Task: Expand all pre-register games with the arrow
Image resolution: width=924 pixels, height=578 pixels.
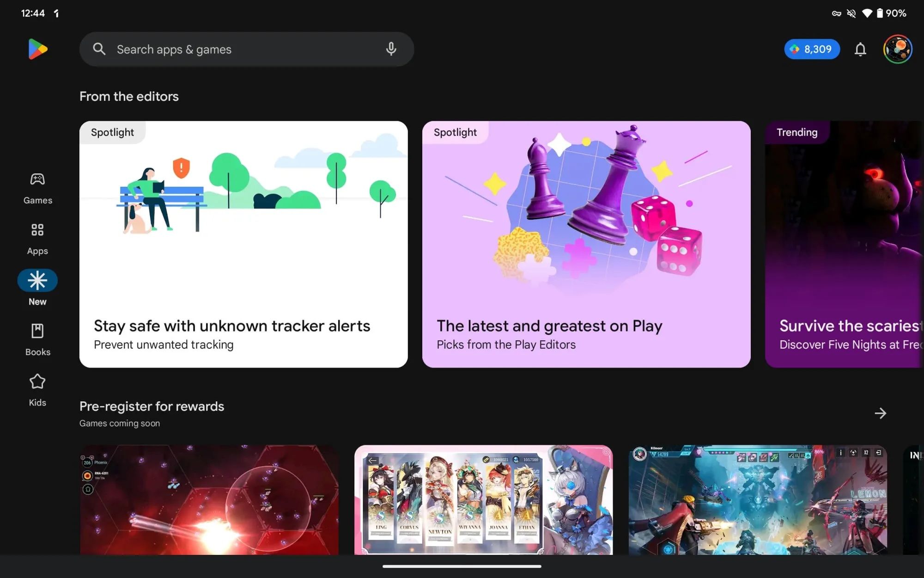Action: pos(880,413)
